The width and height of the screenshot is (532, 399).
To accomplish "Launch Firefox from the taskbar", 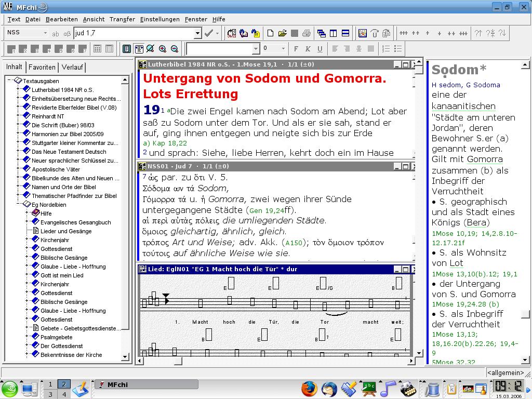I will click(309, 389).
